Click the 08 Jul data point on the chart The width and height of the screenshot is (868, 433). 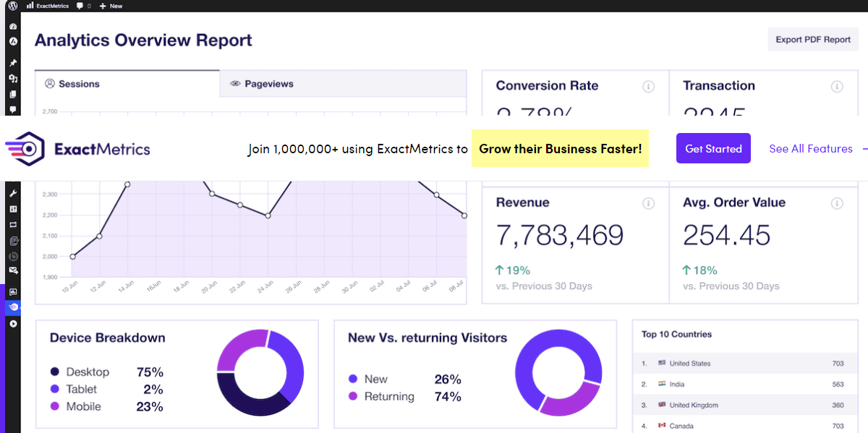pos(464,215)
